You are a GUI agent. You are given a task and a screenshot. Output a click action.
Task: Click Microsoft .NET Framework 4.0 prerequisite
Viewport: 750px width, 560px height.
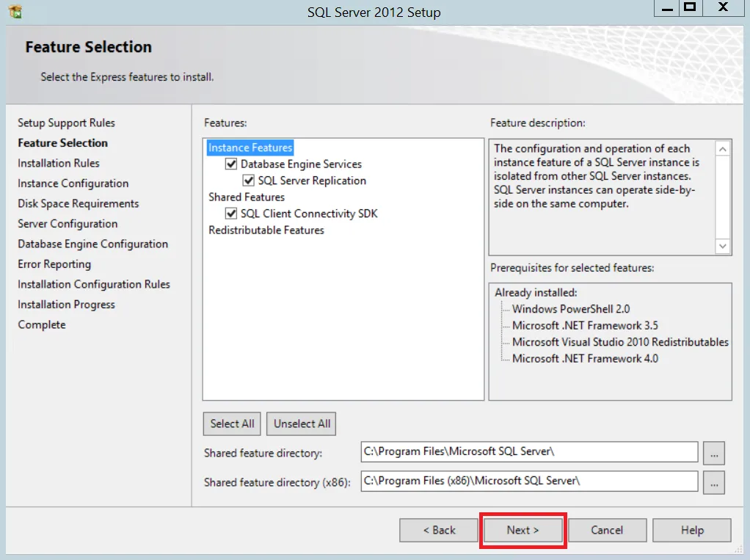(585, 359)
